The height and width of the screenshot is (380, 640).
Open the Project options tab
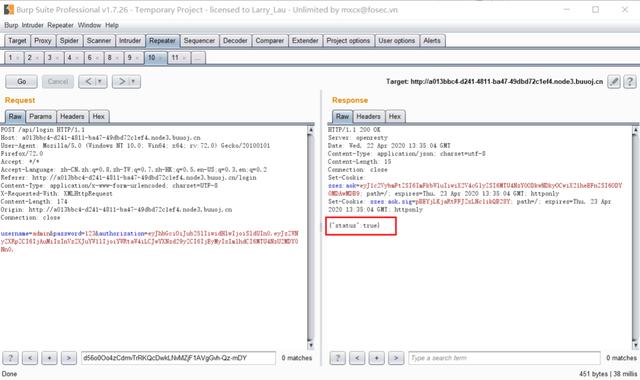click(348, 41)
